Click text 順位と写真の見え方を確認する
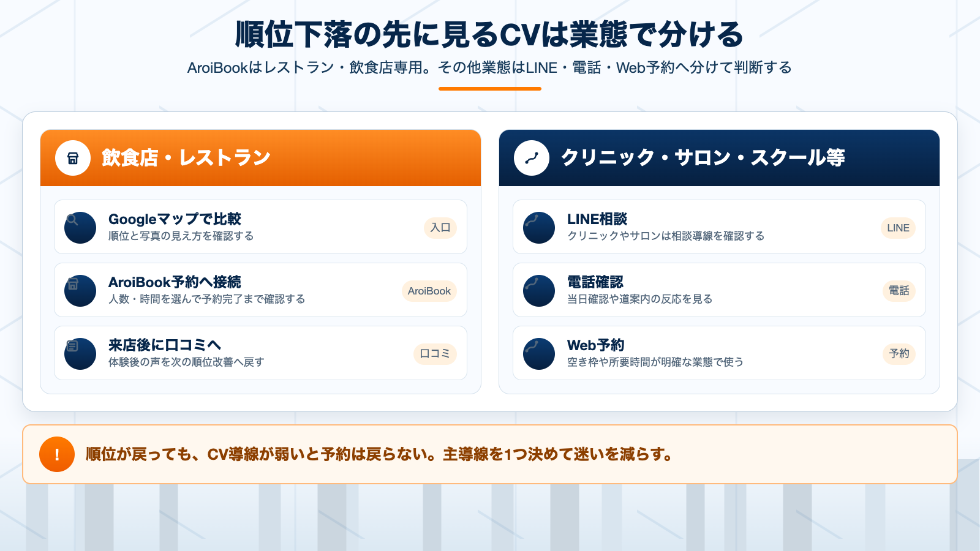This screenshot has height=551, width=980. 181,236
